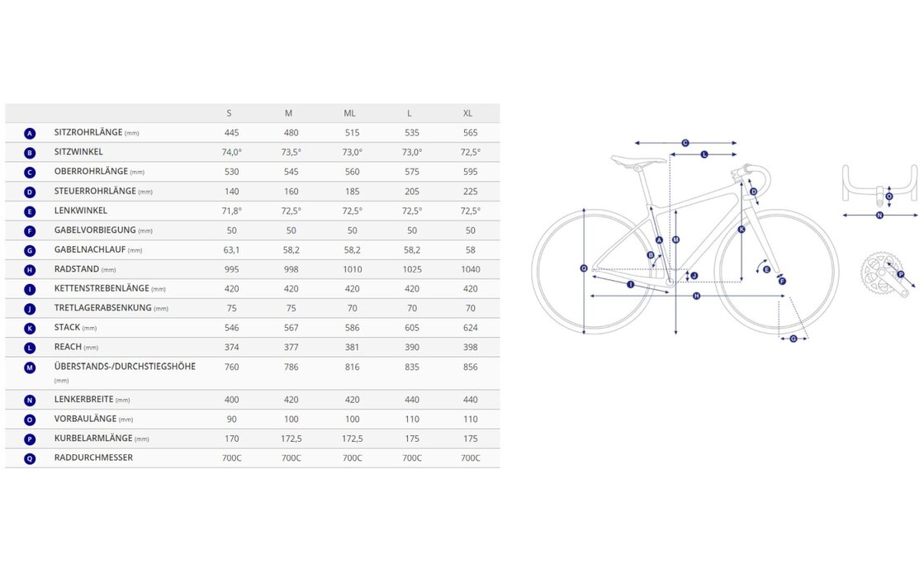Click the K badge next to STACK
Screen dimensions: 924x569
30,329
